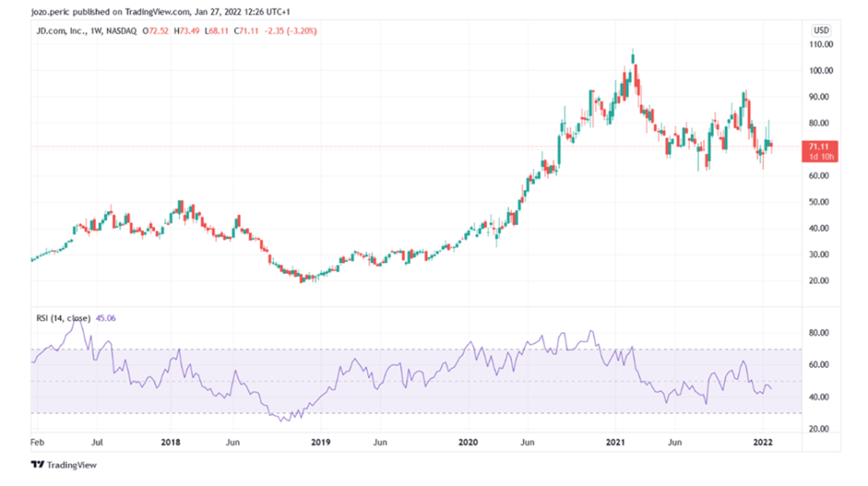Click the publisher text jozo.peric header
868x486 pixels.
pos(51,12)
